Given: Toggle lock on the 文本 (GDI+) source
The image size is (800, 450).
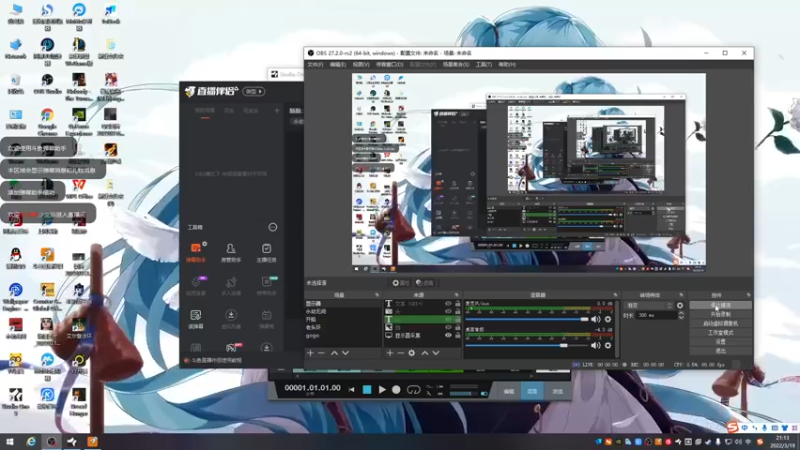Looking at the screenshot, I should pos(458,304).
